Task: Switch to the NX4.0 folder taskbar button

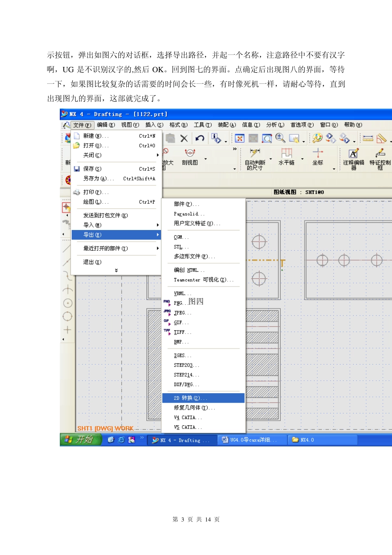Action: pyautogui.click(x=303, y=440)
